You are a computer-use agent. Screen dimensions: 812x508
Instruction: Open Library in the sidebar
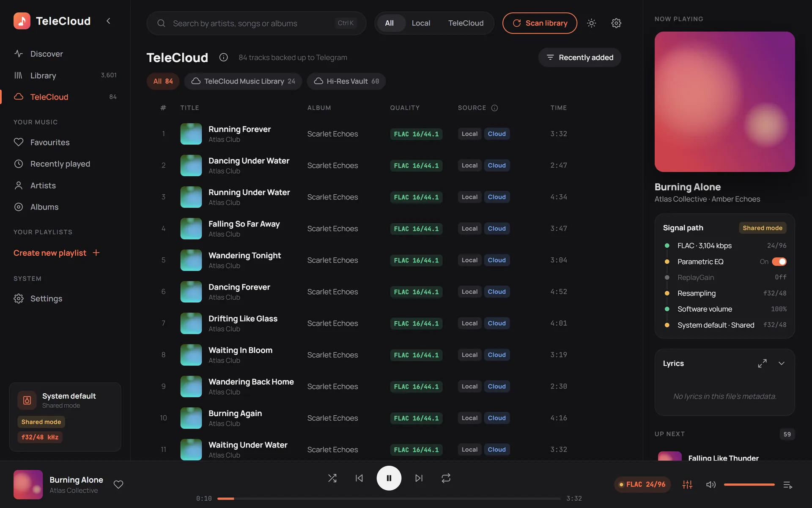click(65, 75)
